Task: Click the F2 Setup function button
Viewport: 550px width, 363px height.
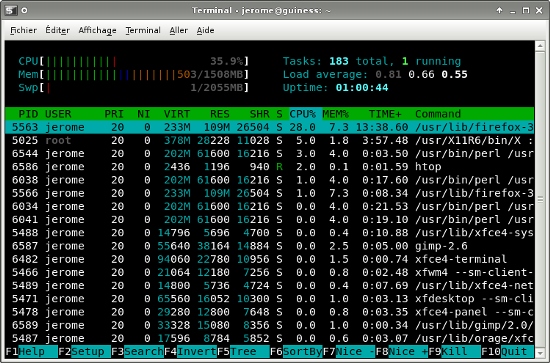Action: (85, 351)
